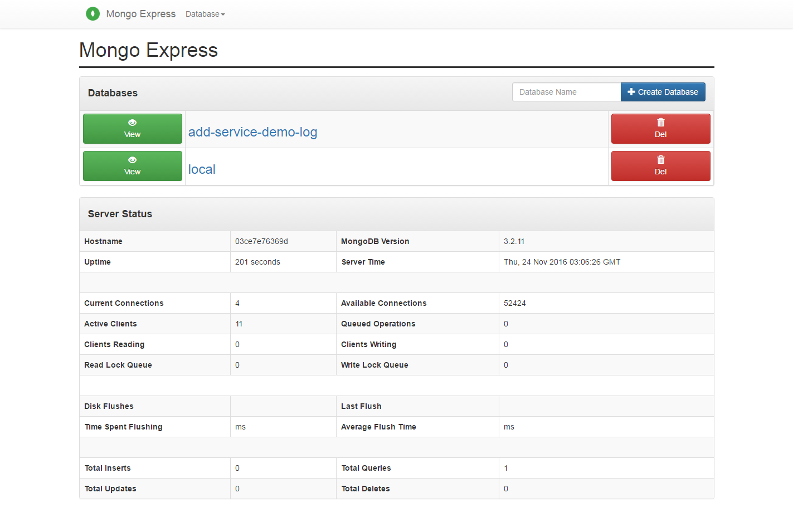Click the Uptime label
Screen dimensions: 793x532
pos(98,262)
